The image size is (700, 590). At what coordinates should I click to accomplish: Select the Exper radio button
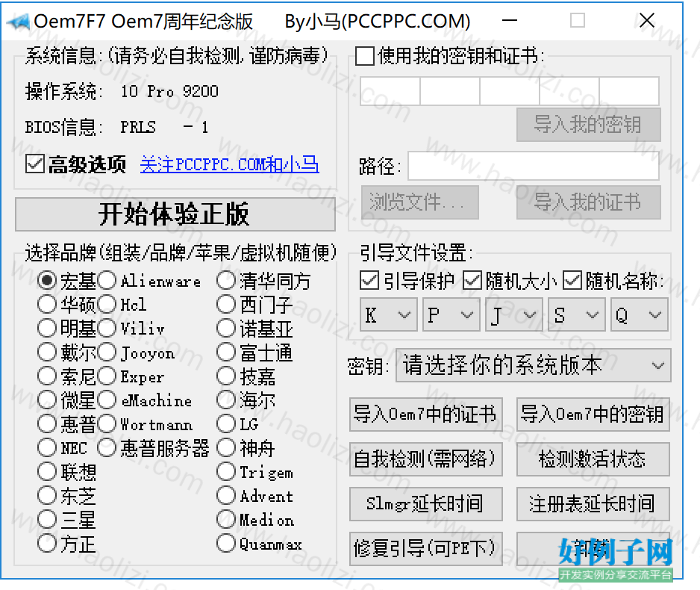click(107, 376)
